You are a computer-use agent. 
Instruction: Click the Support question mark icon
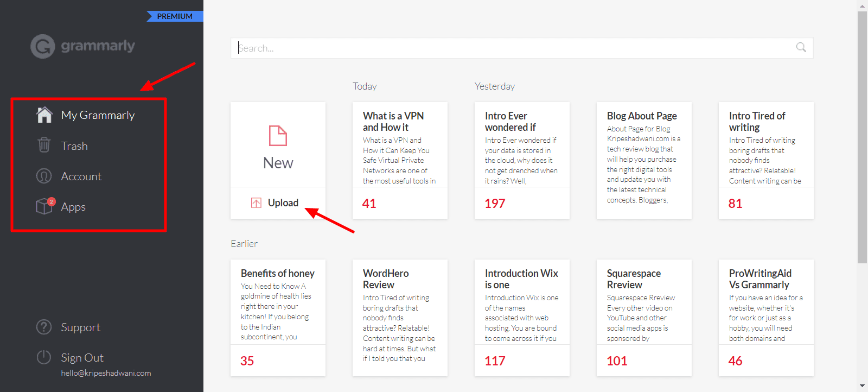[x=44, y=327]
